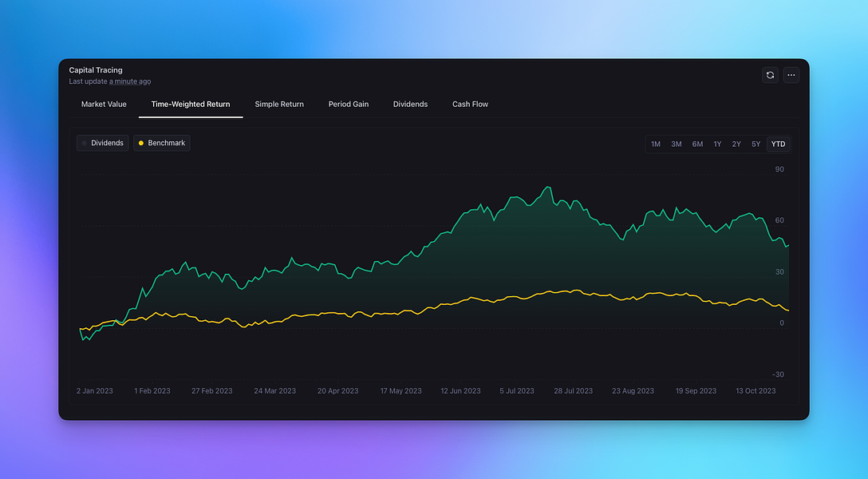Pick the 1Y range button
Screen dimensions: 868x479
(x=717, y=144)
